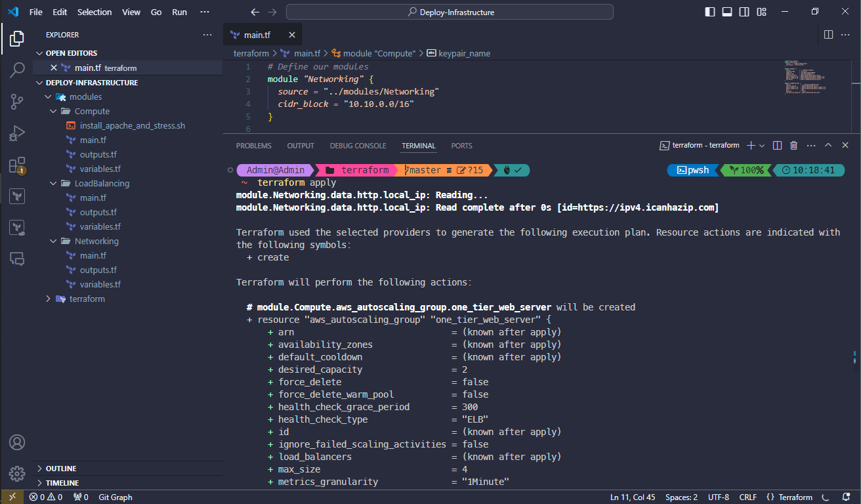Split the editor right
Image resolution: width=861 pixels, height=504 pixels.
(828, 35)
